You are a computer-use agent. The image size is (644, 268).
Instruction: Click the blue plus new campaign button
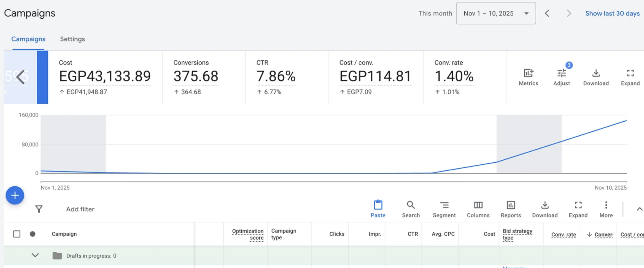(15, 195)
